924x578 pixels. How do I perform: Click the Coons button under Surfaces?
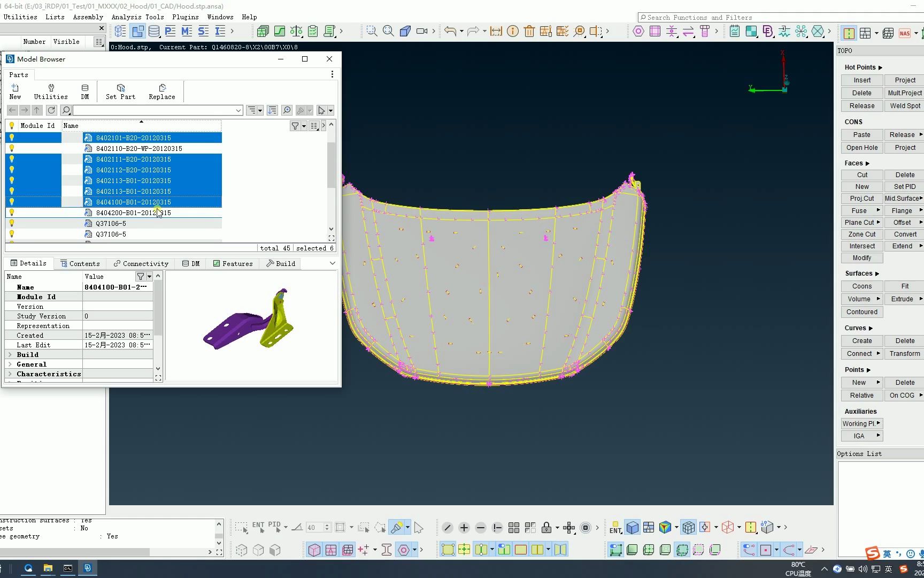861,286
